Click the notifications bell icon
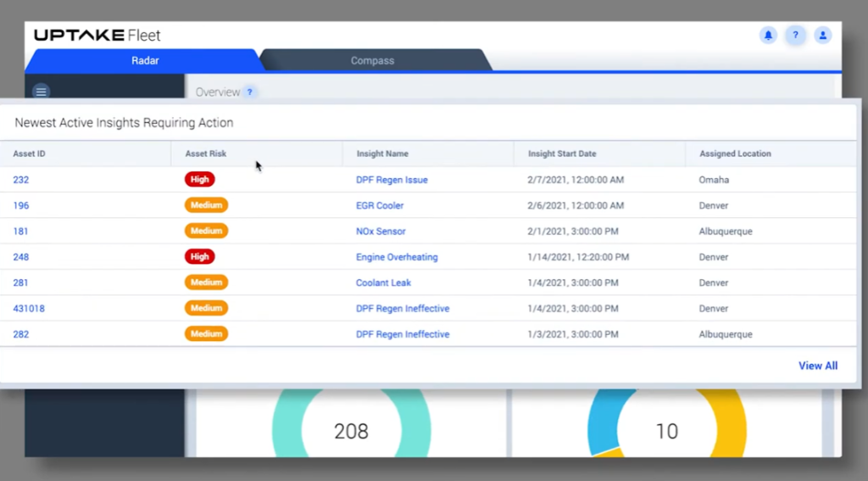Image resolution: width=868 pixels, height=481 pixels. (768, 36)
